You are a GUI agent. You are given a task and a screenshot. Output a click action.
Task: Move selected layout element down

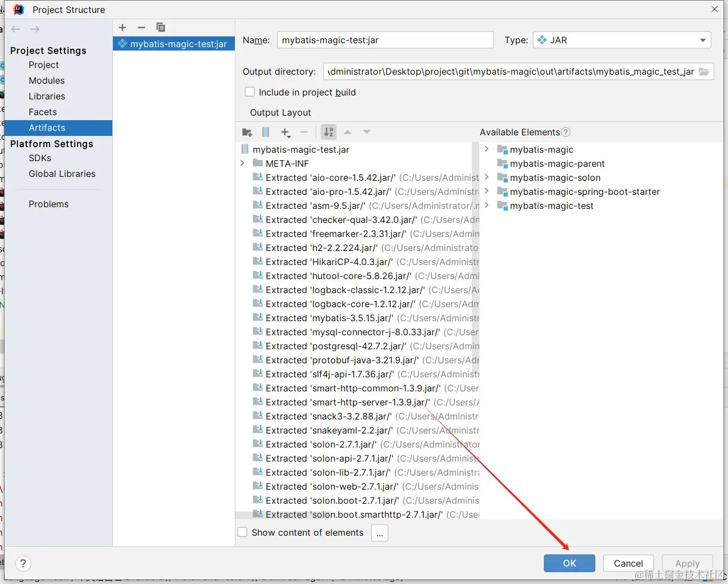367,133
